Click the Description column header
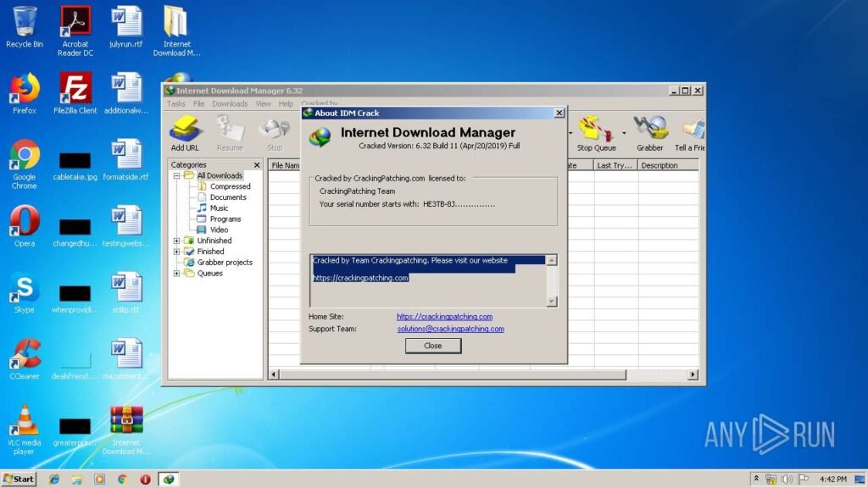Viewport: 868px width, 488px height. (x=668, y=165)
